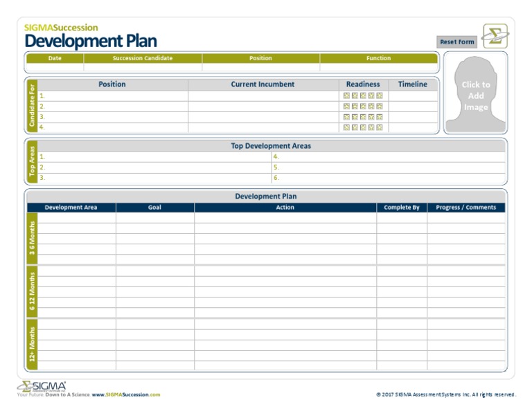The height and width of the screenshot is (411, 532).
Task: Click the Function input field
Action: 379,67
